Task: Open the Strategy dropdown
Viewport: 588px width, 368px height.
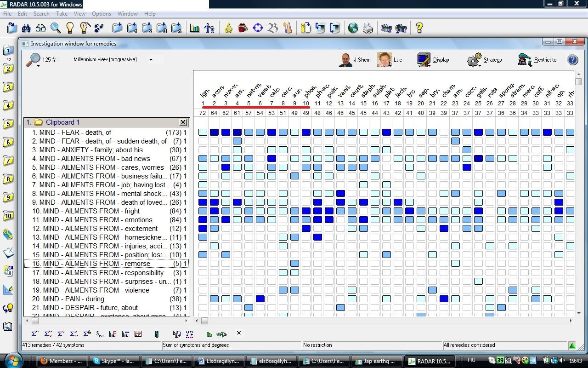Action: (484, 60)
